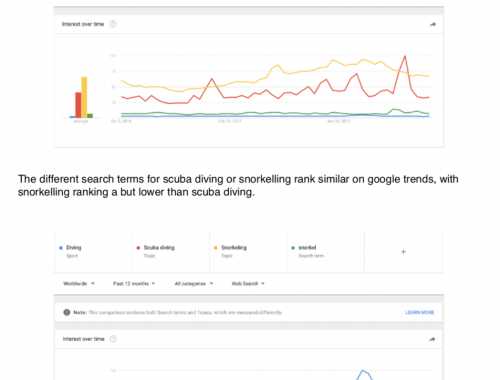Click the green dot beside snorkel
500x380 pixels.
[x=293, y=248]
